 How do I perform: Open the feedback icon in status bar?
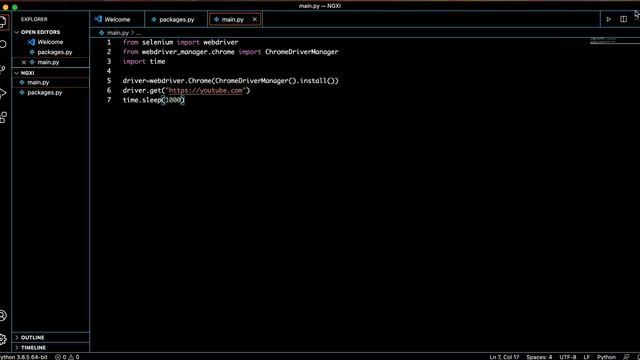[626, 357]
